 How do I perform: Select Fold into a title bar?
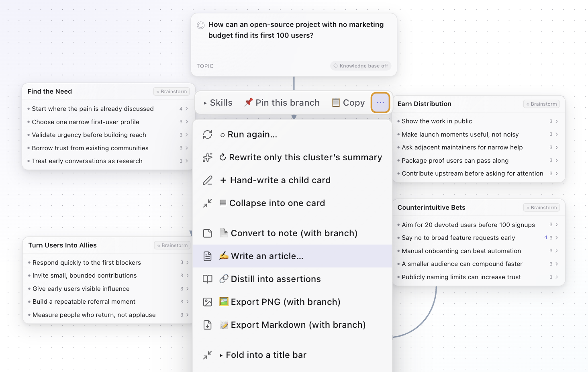click(292, 355)
